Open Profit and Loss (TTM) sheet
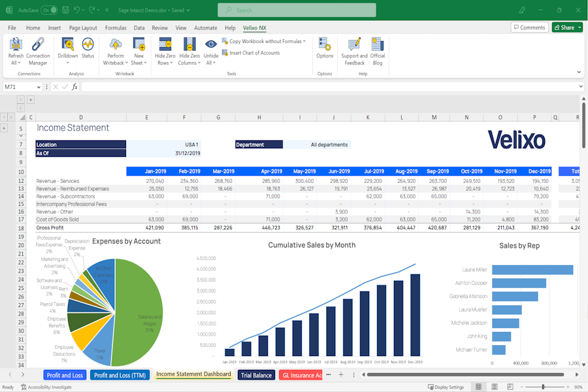Screen dimensions: 588x392 120,375
